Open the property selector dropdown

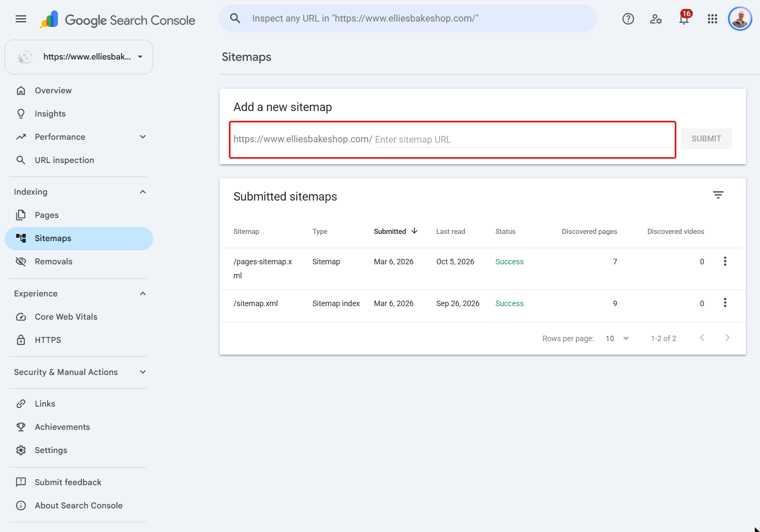79,57
